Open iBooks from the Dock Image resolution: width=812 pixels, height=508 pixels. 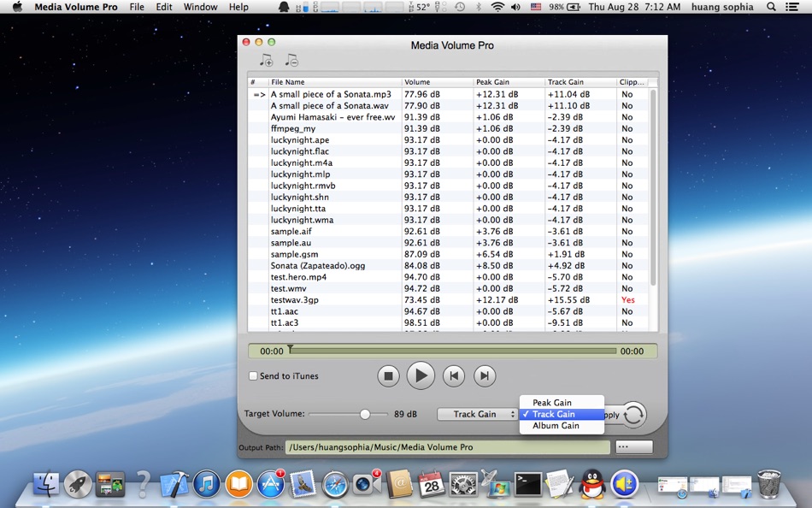(x=238, y=484)
